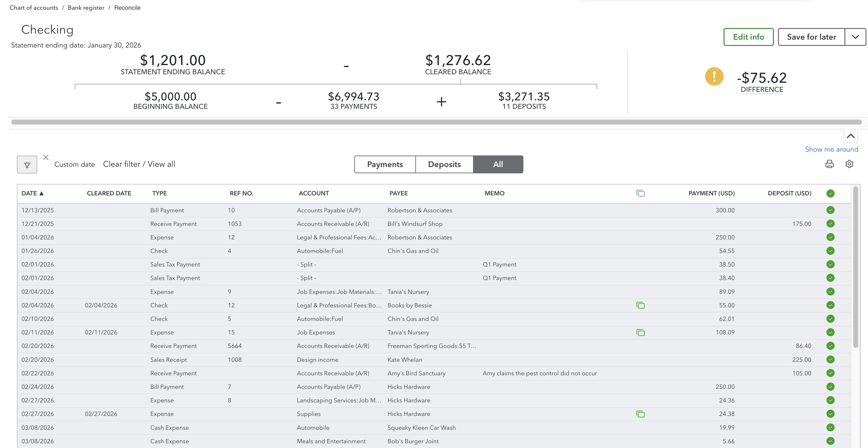Uncheck Bill's Windsurf Shop 175.00 deposit
The width and height of the screenshot is (868, 448).
[830, 224]
